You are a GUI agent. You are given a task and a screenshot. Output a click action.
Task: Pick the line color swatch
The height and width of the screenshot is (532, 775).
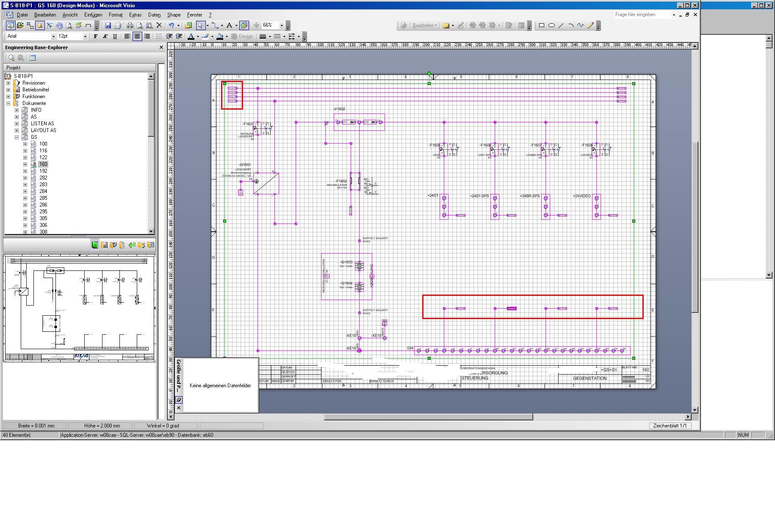205,36
